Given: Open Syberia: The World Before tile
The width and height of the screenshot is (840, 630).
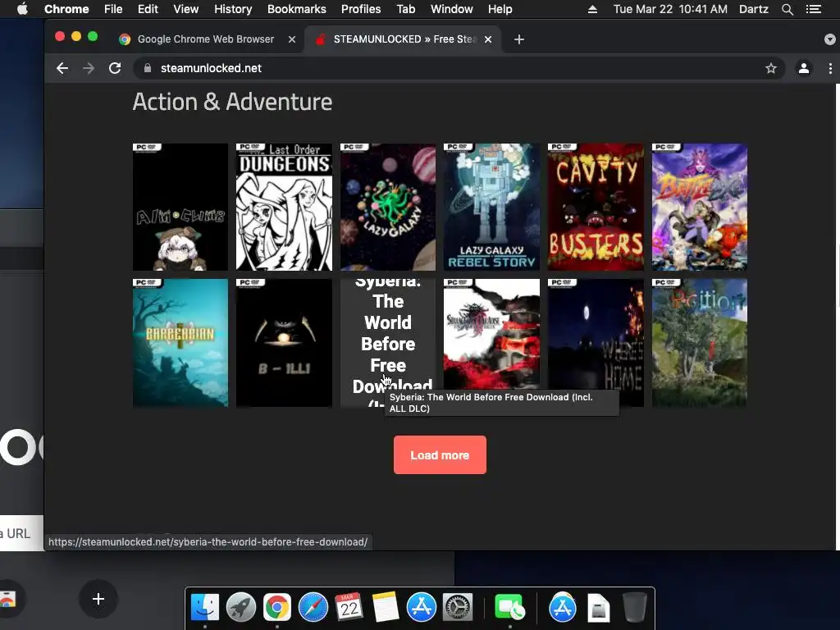Looking at the screenshot, I should tap(388, 343).
